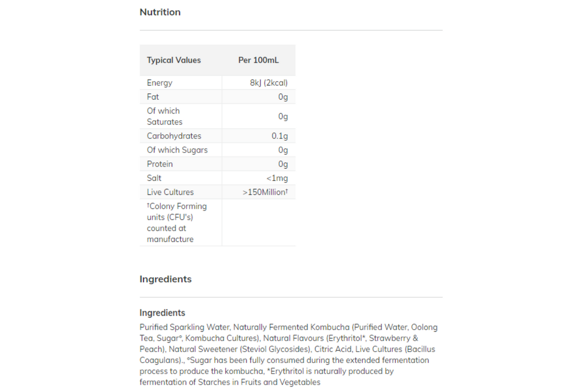Click the Of which Saturates label
This screenshot has width=588, height=392.
pos(164,116)
